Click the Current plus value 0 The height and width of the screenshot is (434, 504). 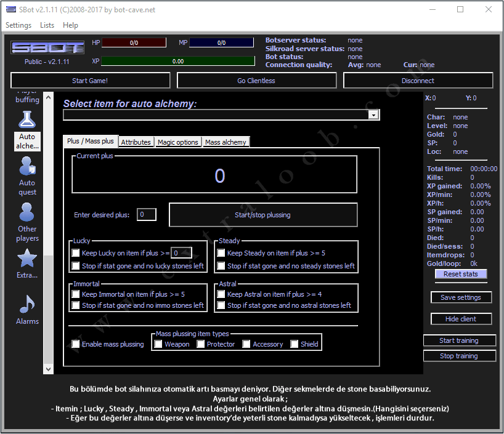tap(220, 175)
